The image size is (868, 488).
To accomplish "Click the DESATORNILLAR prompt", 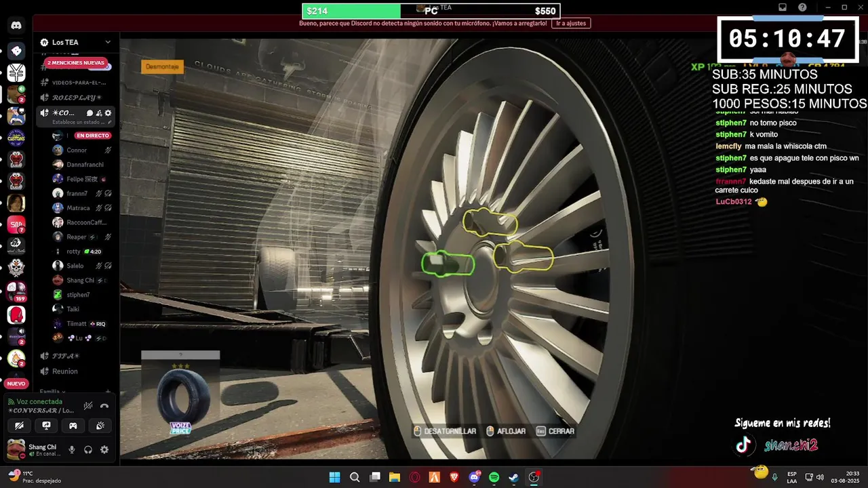I will tap(445, 431).
